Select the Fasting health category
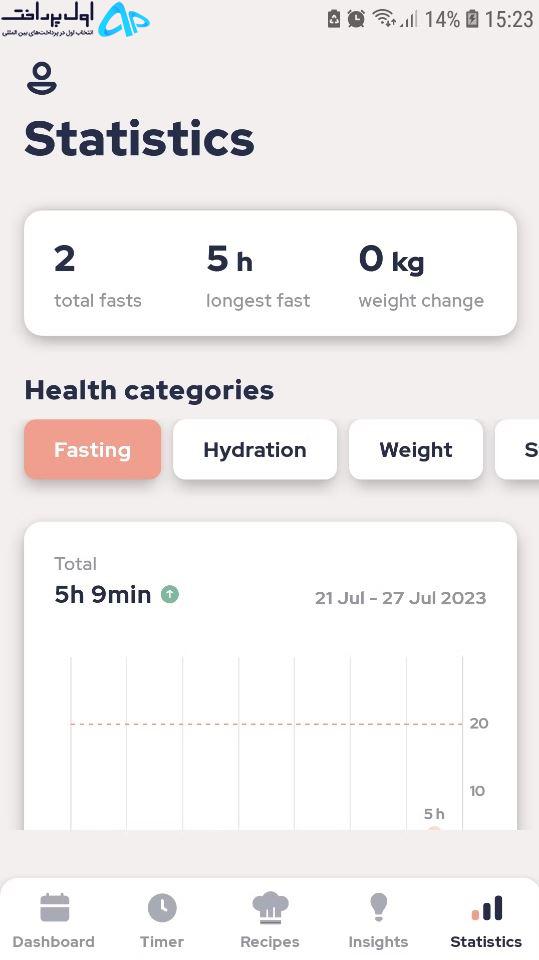 (x=92, y=449)
